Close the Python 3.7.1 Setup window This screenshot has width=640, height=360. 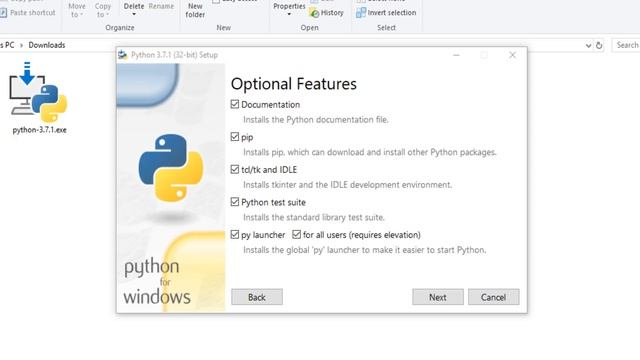pos(513,55)
